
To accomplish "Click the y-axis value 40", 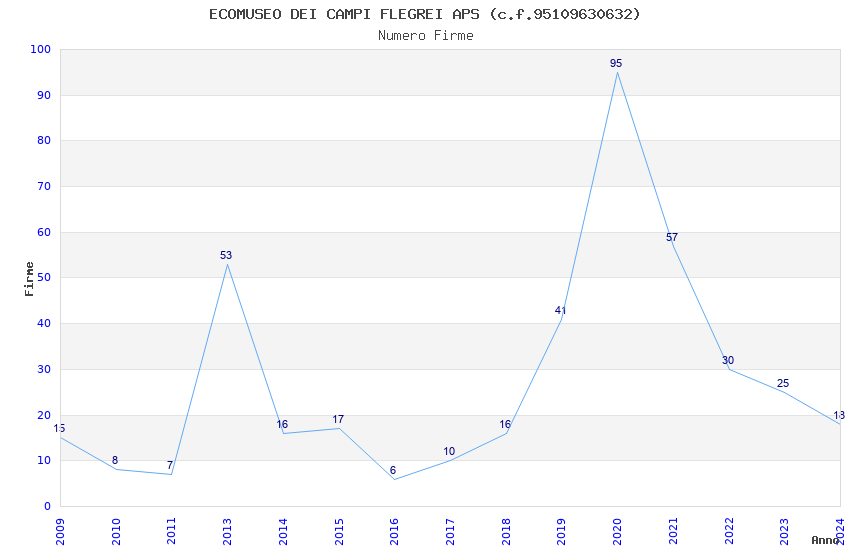I will [44, 323].
